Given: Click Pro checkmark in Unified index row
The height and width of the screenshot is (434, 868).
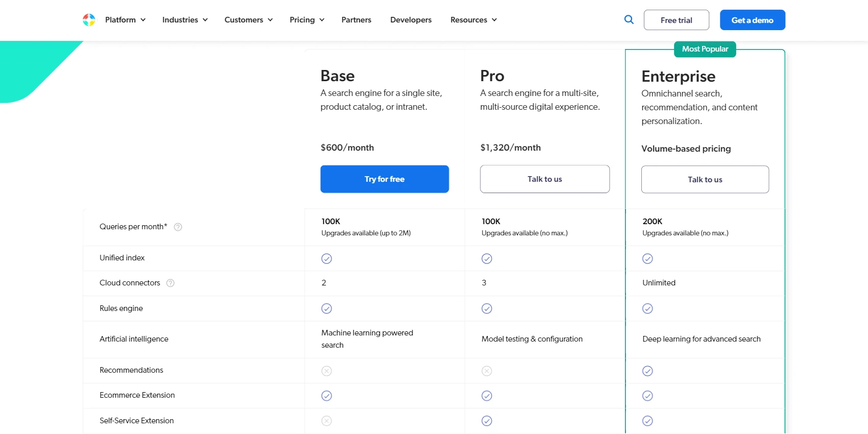Looking at the screenshot, I should point(487,258).
